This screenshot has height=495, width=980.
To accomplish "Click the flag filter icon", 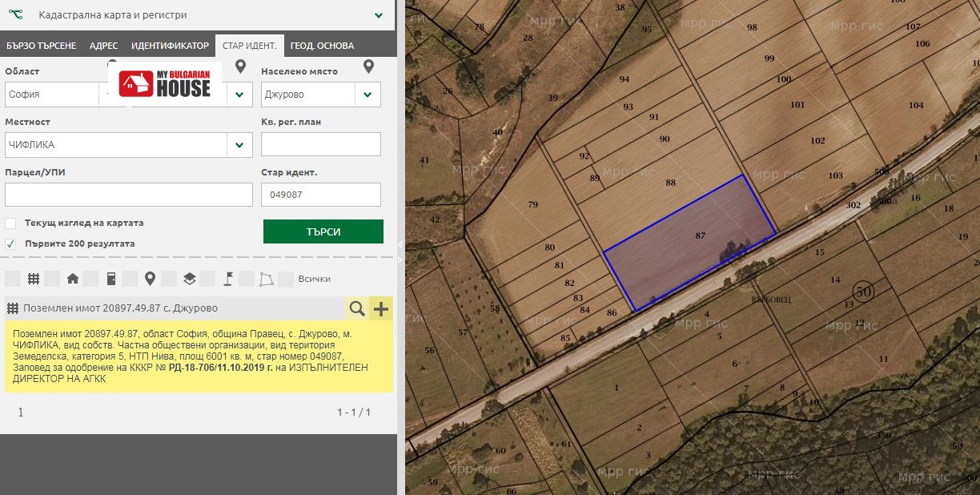I will tap(227, 279).
